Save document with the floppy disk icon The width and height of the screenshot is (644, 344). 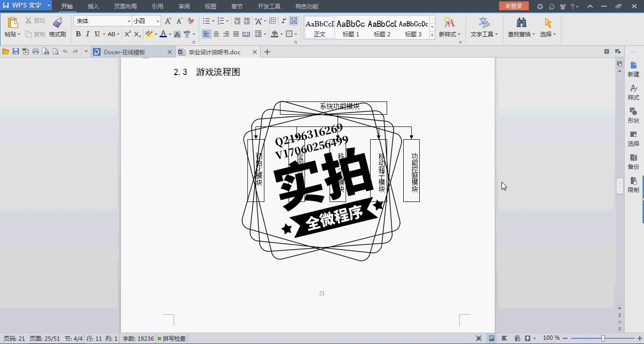click(x=16, y=52)
